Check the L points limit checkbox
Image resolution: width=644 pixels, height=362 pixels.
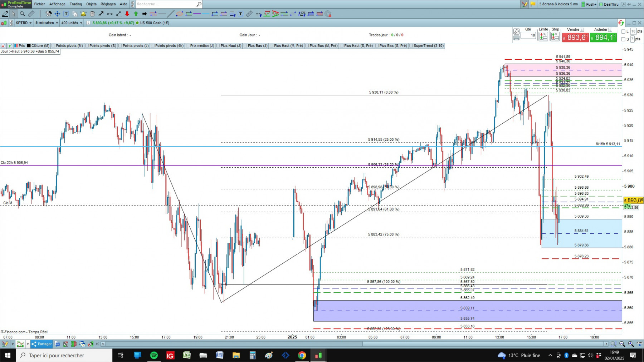coord(623,31)
